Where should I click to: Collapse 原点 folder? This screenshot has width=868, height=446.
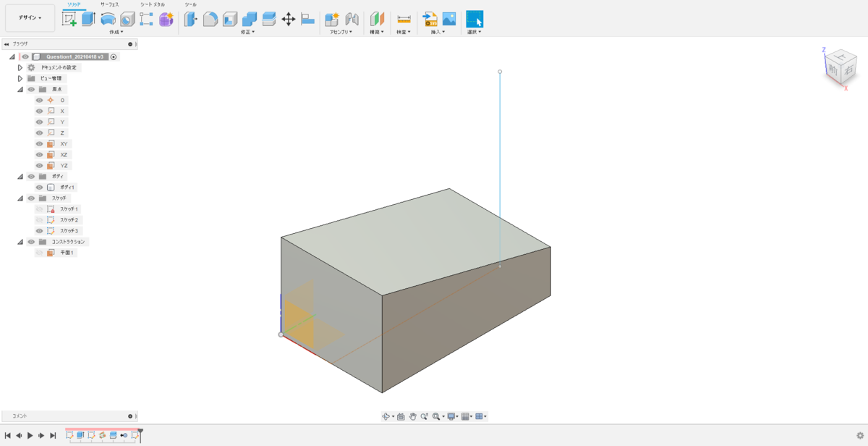[20, 89]
